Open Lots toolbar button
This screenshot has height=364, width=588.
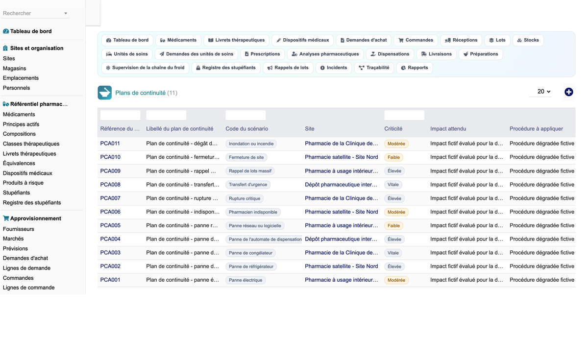pos(497,40)
